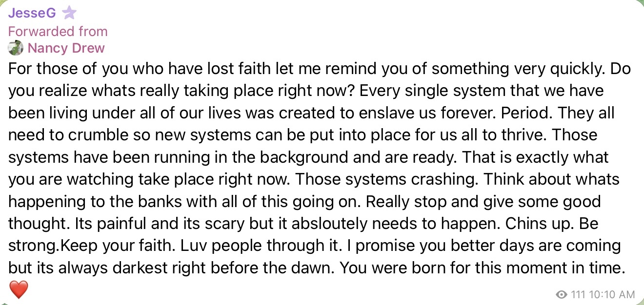Image resolution: width=644 pixels, height=305 pixels.
Task: Click the red heart emoji below the message
Action: pos(19,290)
